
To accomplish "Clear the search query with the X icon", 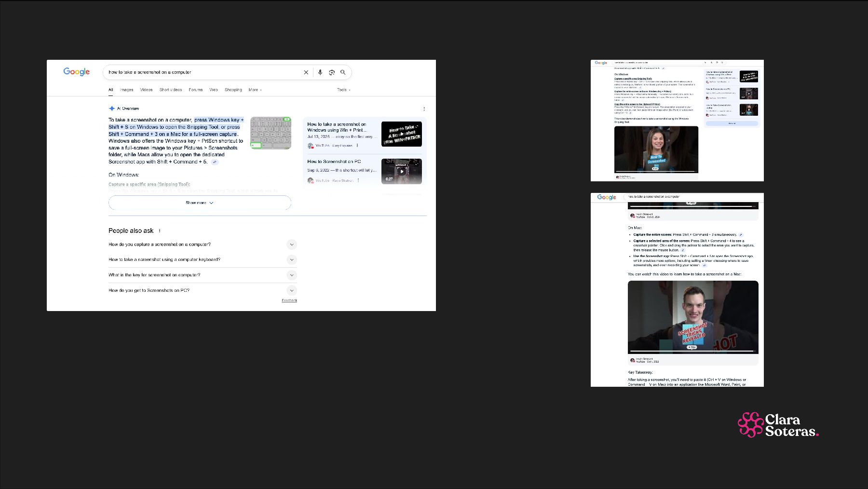I will [x=306, y=72].
